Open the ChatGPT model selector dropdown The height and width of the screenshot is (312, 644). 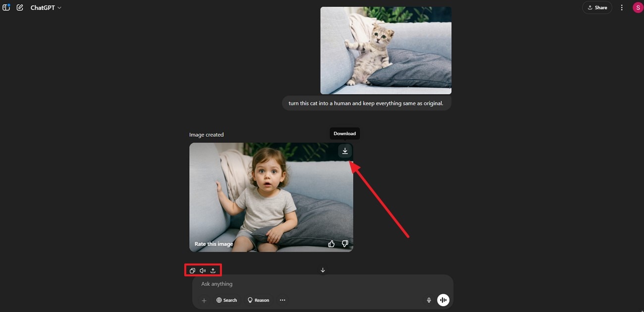[46, 8]
